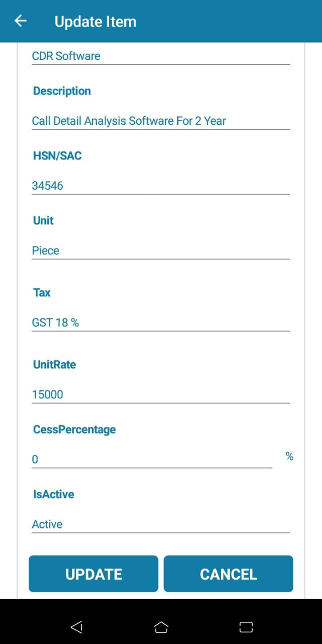The height and width of the screenshot is (644, 322).
Task: Tap the IsActive field label
Action: click(x=53, y=495)
